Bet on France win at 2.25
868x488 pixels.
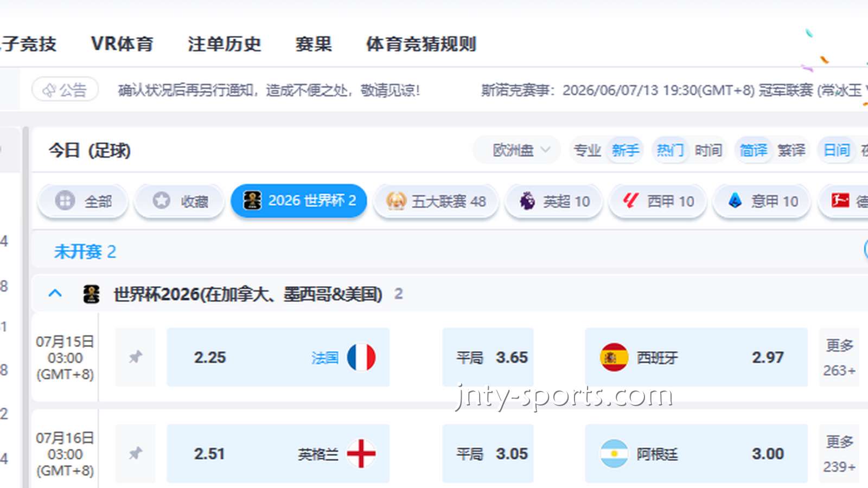click(278, 357)
